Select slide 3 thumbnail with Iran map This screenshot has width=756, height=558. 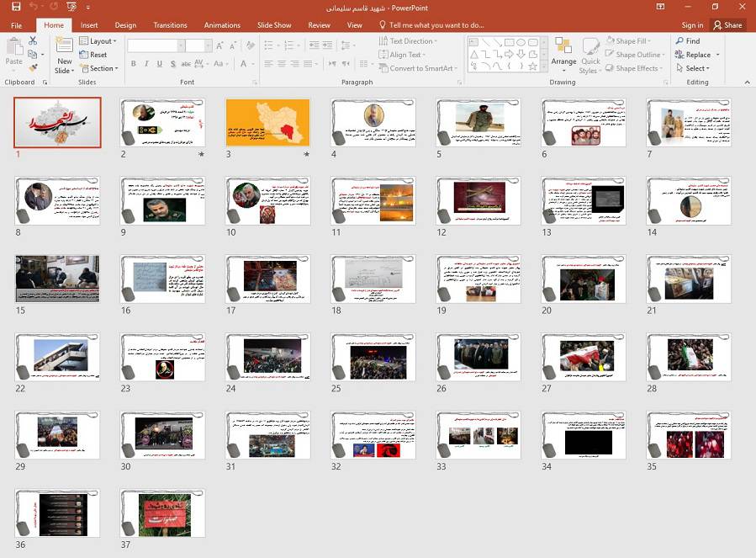point(267,123)
